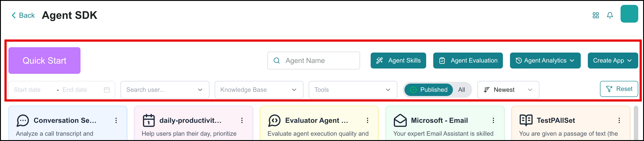Expand the Tools filter dropdown

(353, 90)
